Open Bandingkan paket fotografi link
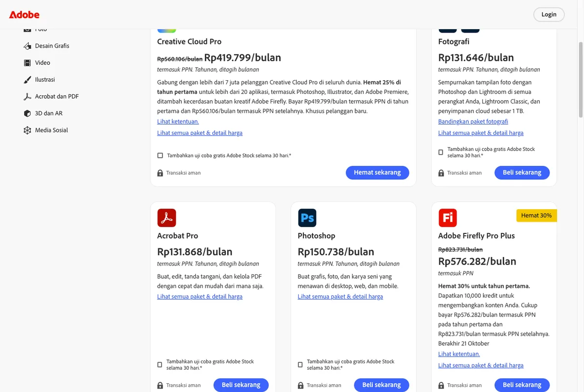The width and height of the screenshot is (584, 392). [x=473, y=122]
